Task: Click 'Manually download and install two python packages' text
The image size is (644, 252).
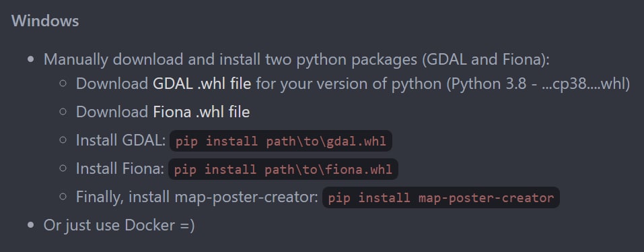Action: coord(231,60)
